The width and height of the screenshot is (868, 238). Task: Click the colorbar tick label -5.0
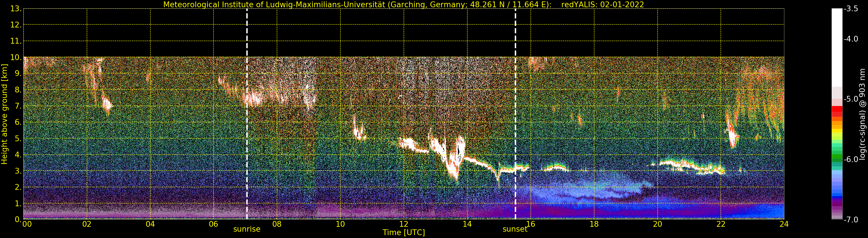pyautogui.click(x=851, y=99)
